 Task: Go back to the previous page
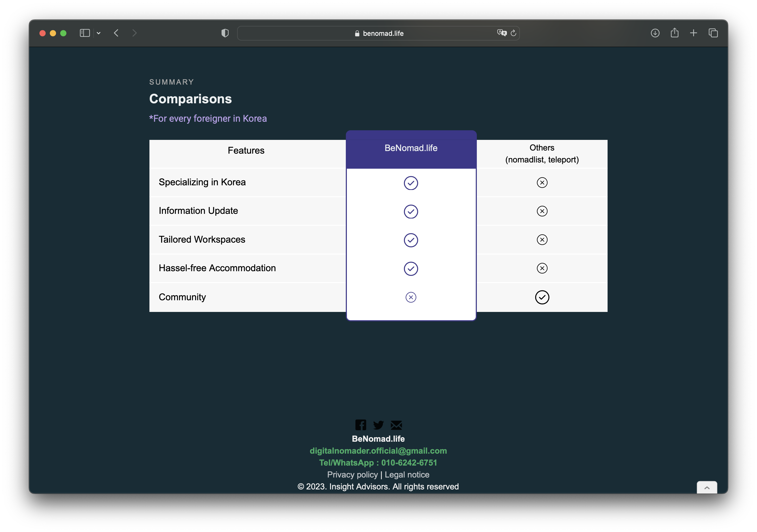[116, 33]
